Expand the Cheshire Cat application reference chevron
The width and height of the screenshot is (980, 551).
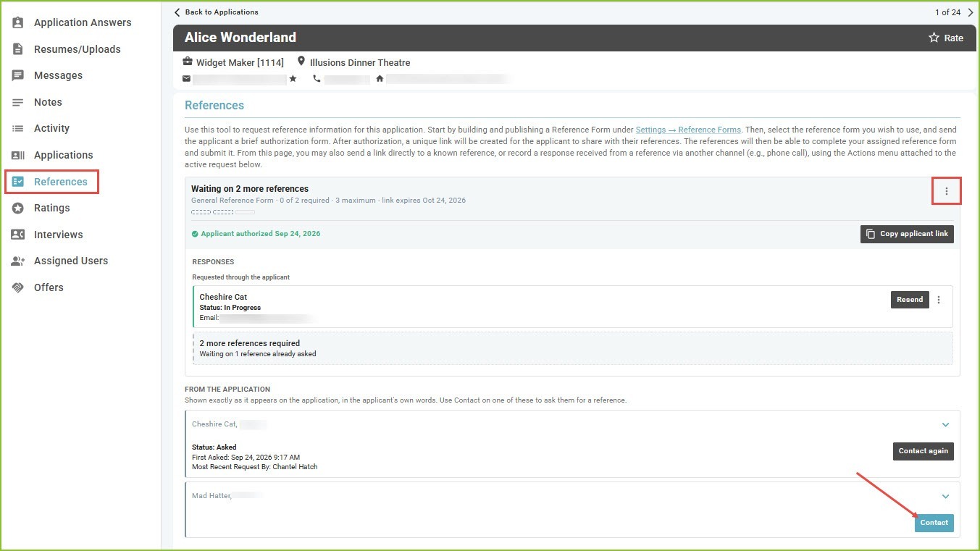pos(945,425)
